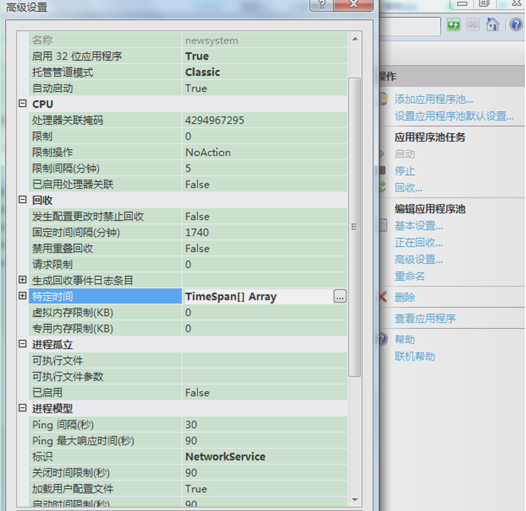The width and height of the screenshot is (526, 511).
Task: Collapse the 进程模型 section
Action: coord(22,408)
